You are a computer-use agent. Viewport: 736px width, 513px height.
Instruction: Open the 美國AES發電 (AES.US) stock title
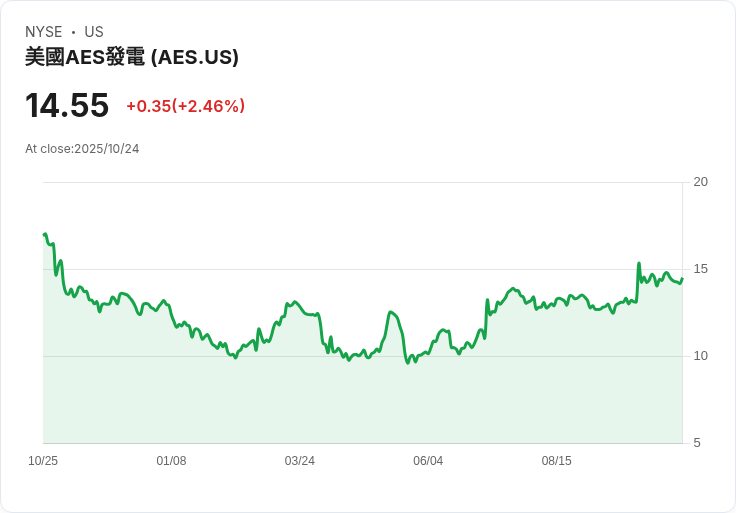(x=132, y=57)
